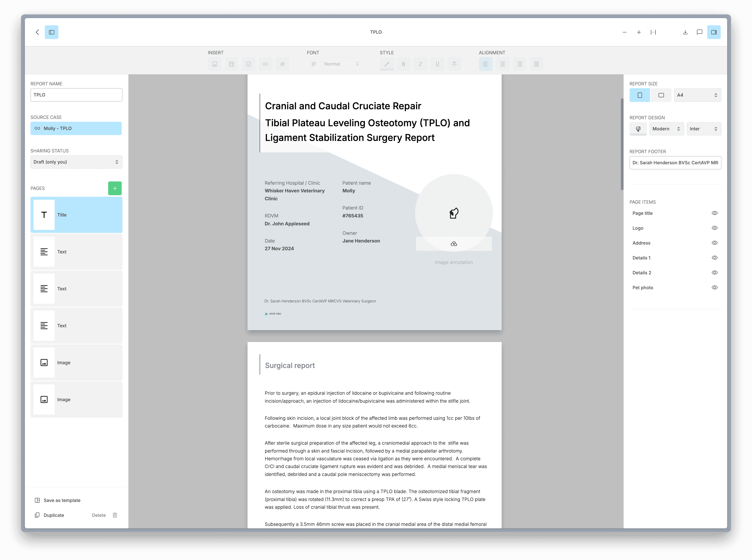Image resolution: width=752 pixels, height=560 pixels.
Task: Click the Duplicate button
Action: click(x=53, y=515)
